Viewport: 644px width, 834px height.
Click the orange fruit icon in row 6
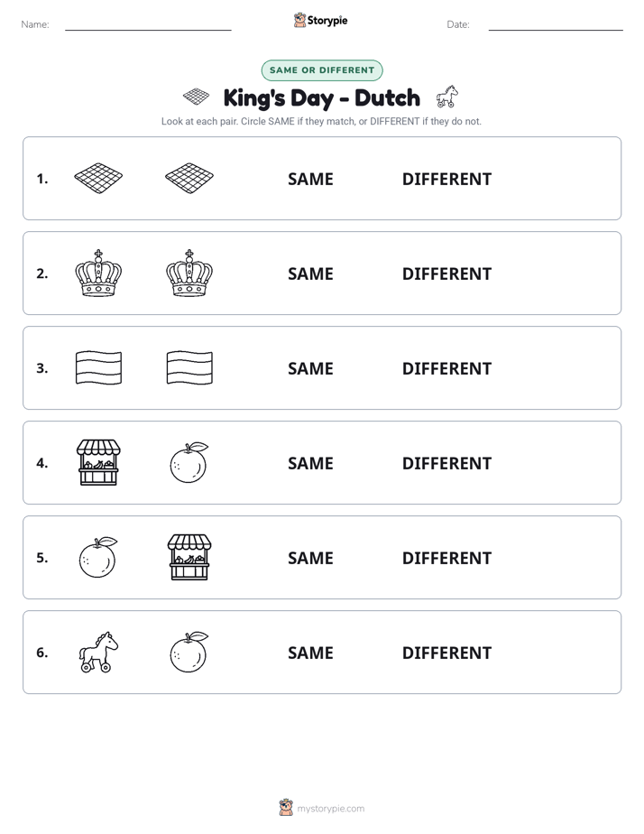(189, 652)
